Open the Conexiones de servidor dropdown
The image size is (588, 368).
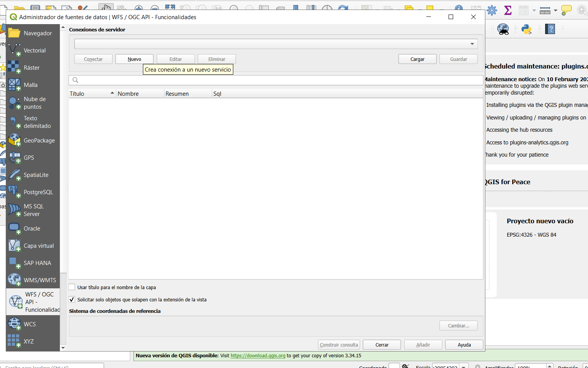pyautogui.click(x=276, y=44)
